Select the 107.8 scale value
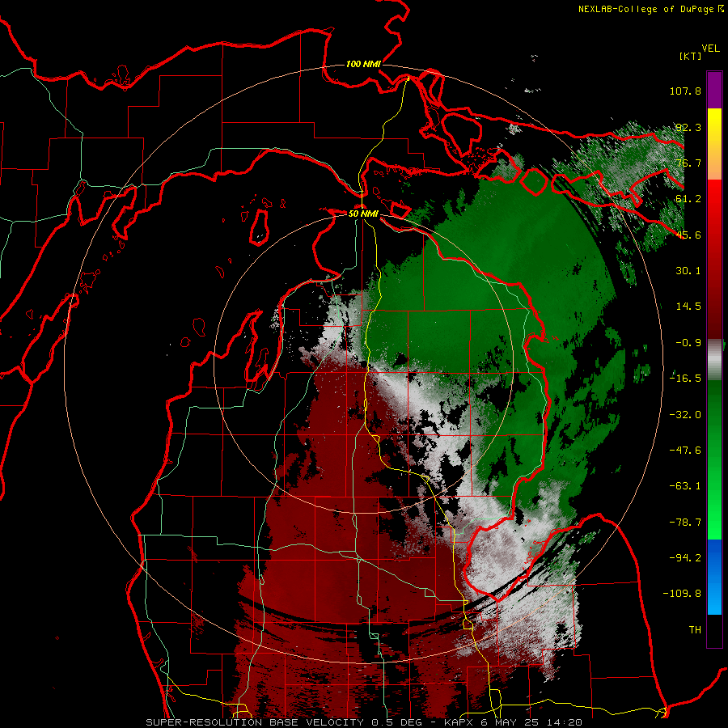Image resolution: width=728 pixels, height=728 pixels. click(685, 91)
